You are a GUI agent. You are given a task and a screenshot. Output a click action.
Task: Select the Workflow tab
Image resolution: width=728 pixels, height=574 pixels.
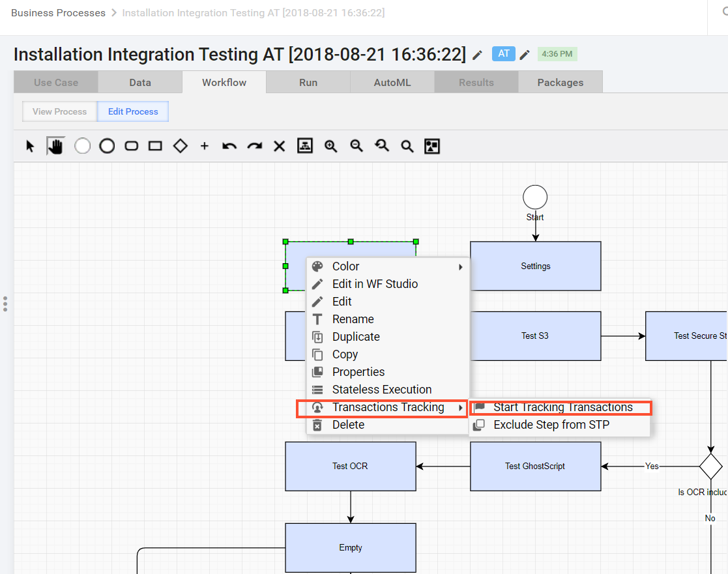click(224, 82)
